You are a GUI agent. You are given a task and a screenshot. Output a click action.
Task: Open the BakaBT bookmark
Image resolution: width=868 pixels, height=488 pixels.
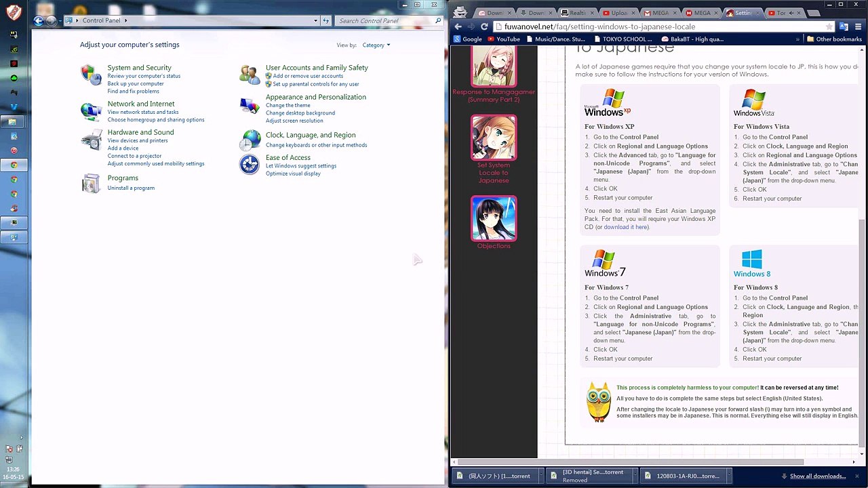692,39
